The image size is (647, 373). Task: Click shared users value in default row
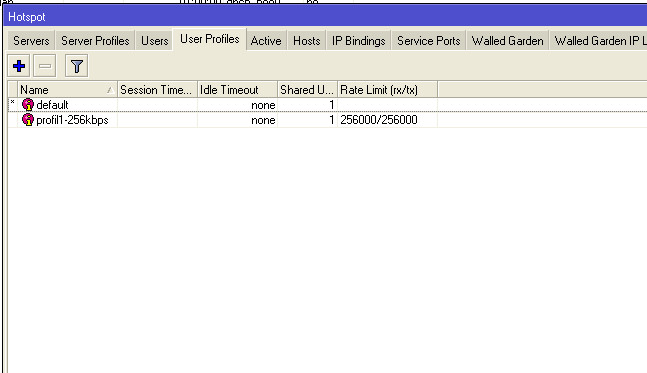pos(331,105)
